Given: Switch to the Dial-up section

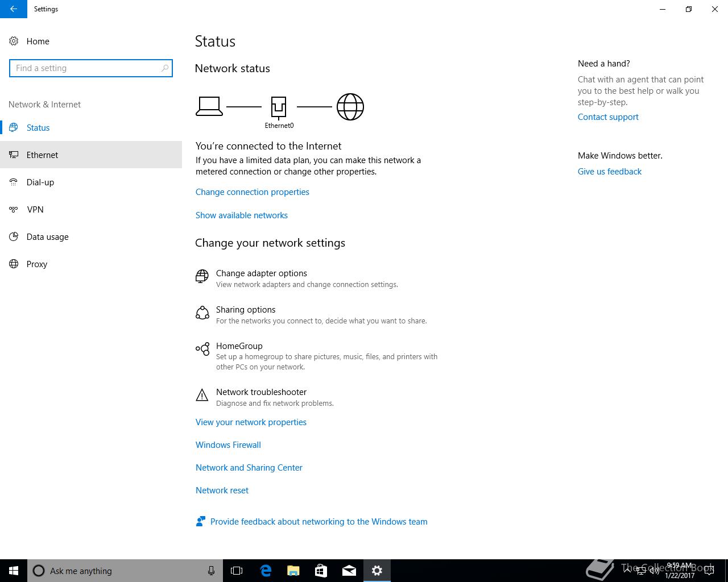Looking at the screenshot, I should (91, 182).
